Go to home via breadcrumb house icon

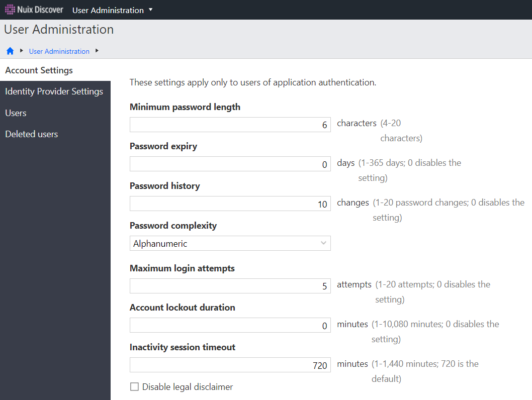[10, 51]
